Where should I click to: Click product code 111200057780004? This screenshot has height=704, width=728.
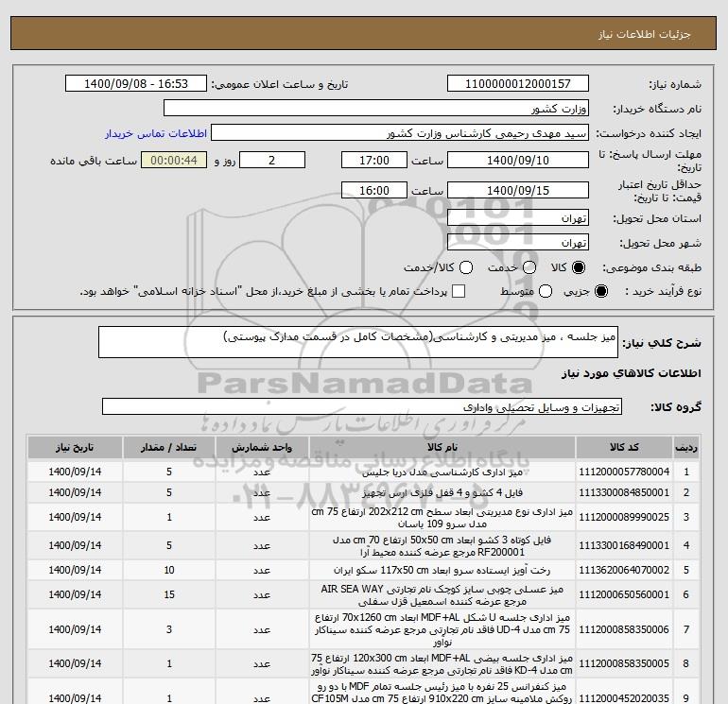pos(624,472)
